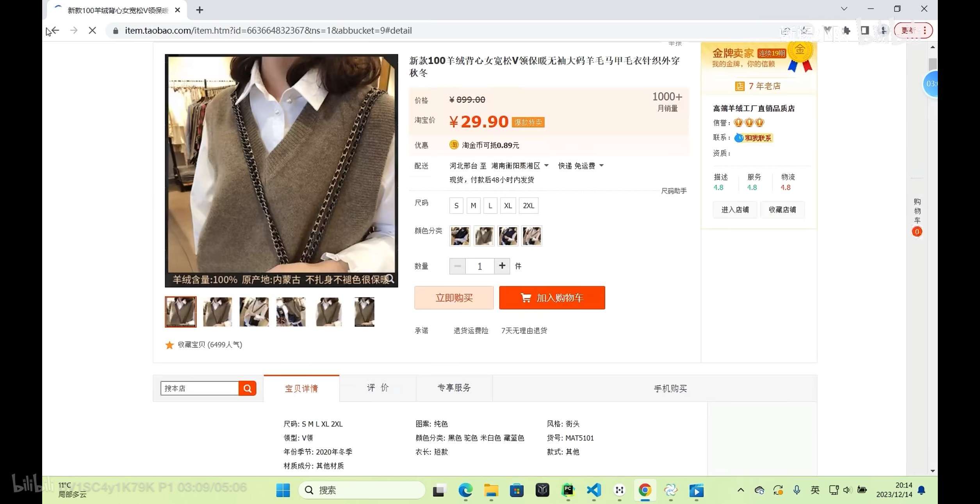
Task: Click the star icon to favorite item
Action: click(x=169, y=345)
